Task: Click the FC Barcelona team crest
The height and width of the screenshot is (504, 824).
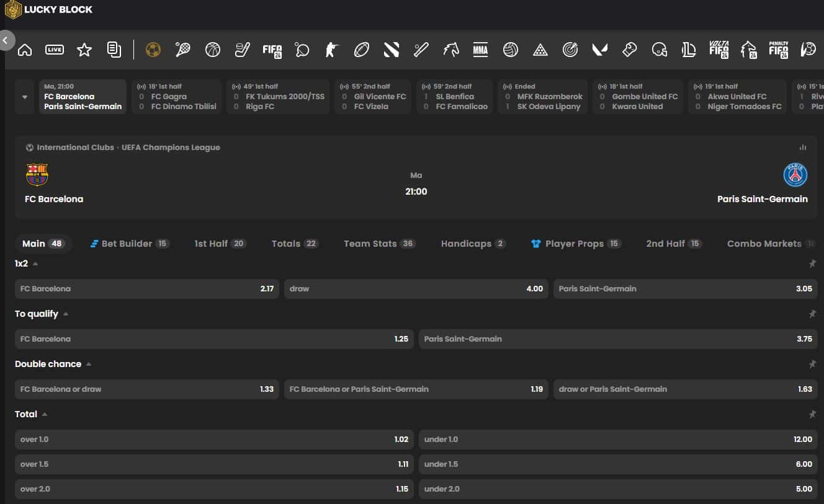Action: 37,175
